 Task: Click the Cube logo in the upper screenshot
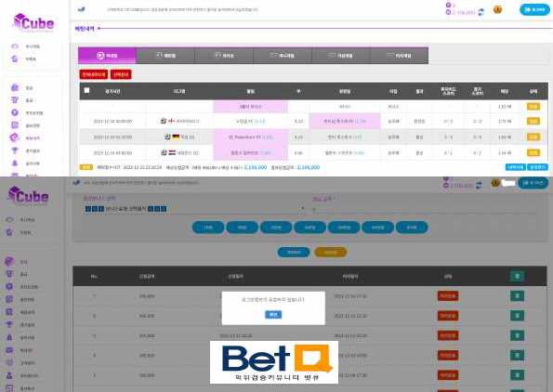coord(33,22)
